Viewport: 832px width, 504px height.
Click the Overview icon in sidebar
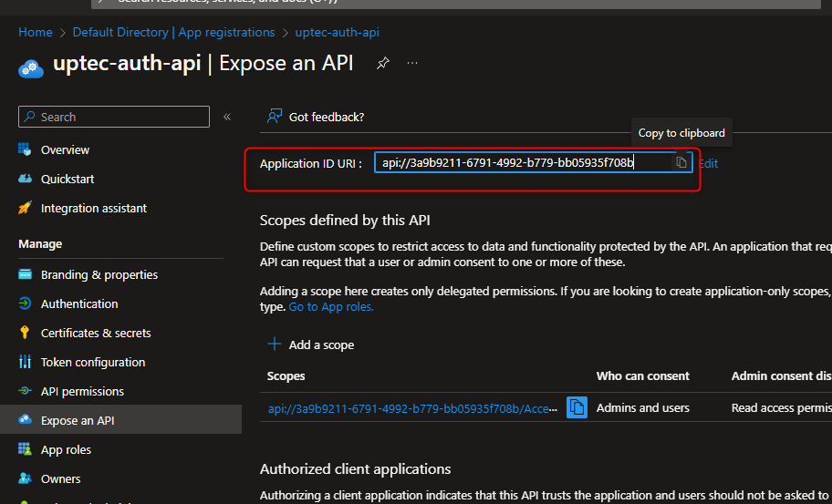[26, 149]
